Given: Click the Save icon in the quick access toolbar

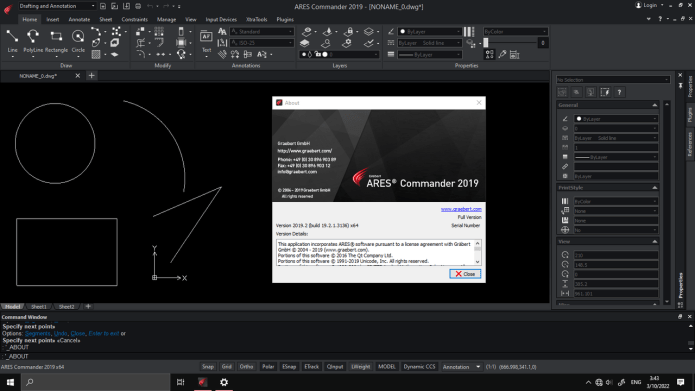Looking at the screenshot, I should click(x=126, y=6).
